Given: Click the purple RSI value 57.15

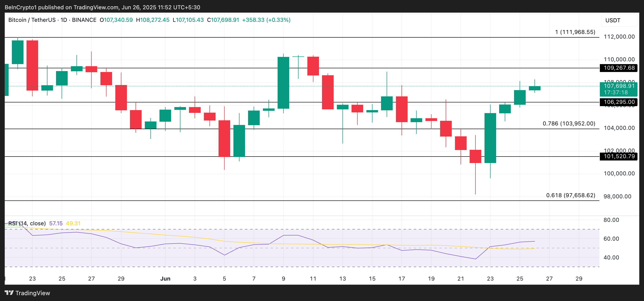Looking at the screenshot, I should pyautogui.click(x=56, y=223).
